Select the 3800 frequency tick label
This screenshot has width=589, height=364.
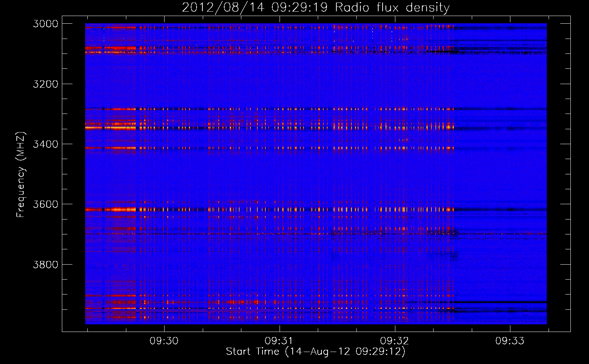pyautogui.click(x=46, y=264)
